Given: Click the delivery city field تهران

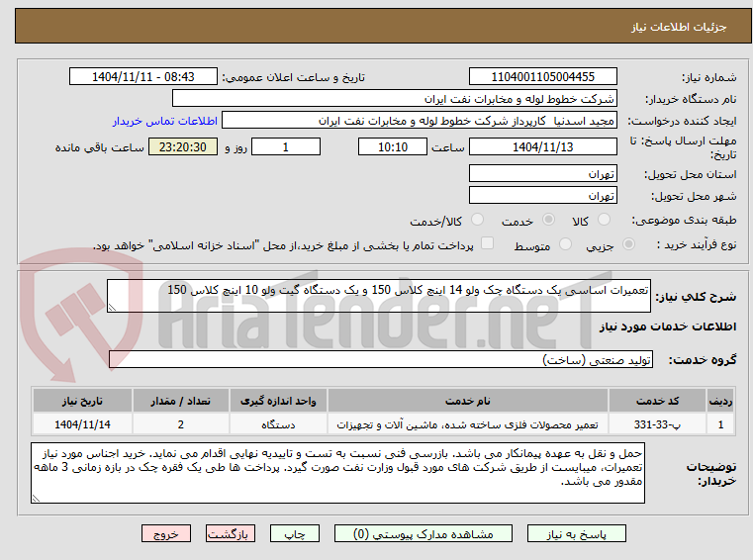Looking at the screenshot, I should pos(542,196).
